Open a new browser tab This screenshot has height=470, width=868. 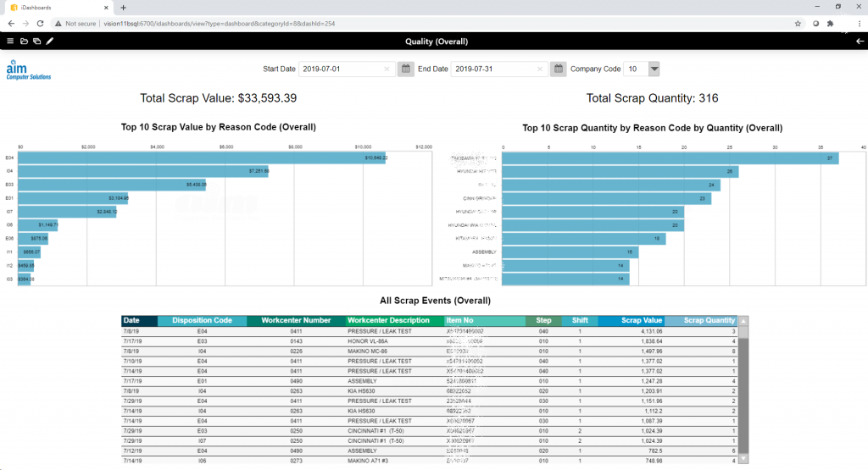tap(124, 8)
